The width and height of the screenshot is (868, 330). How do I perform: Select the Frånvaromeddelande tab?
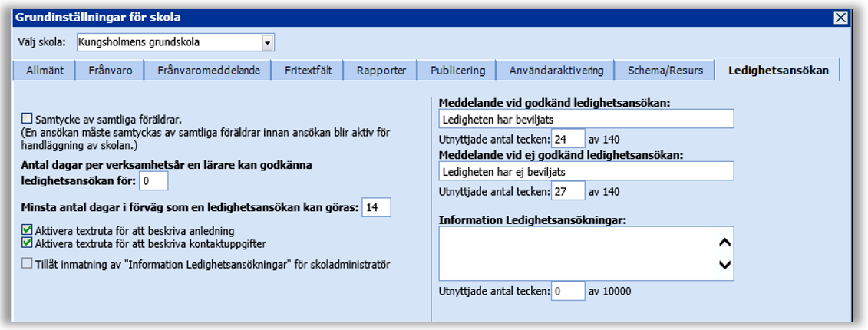pyautogui.click(x=208, y=71)
